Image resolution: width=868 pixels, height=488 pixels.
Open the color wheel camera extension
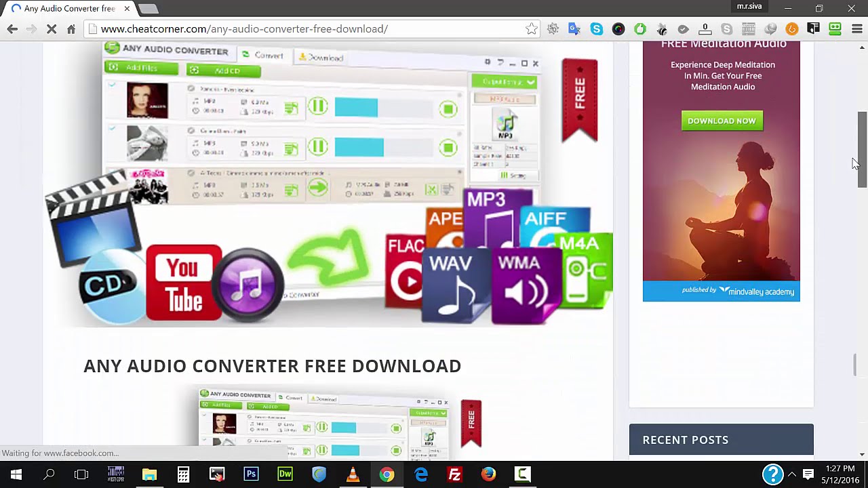point(618,28)
